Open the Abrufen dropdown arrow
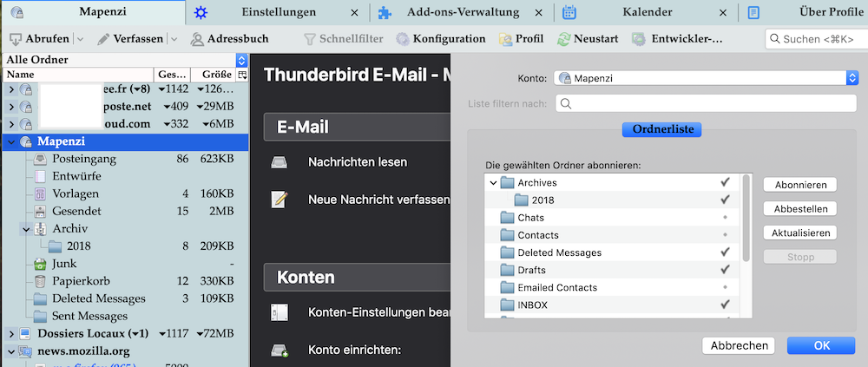 tap(80, 39)
